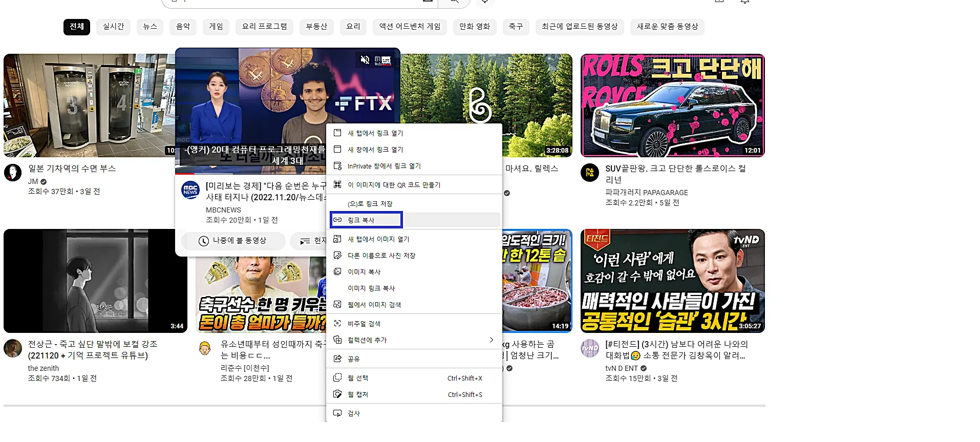Select 링크 복사 menu entry
The height and width of the screenshot is (442, 980).
click(414, 220)
